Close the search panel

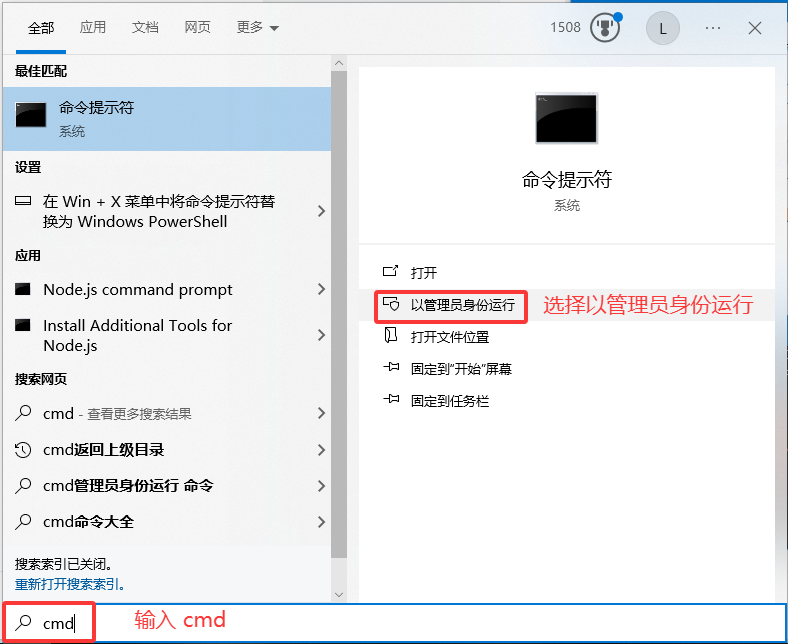[x=754, y=28]
